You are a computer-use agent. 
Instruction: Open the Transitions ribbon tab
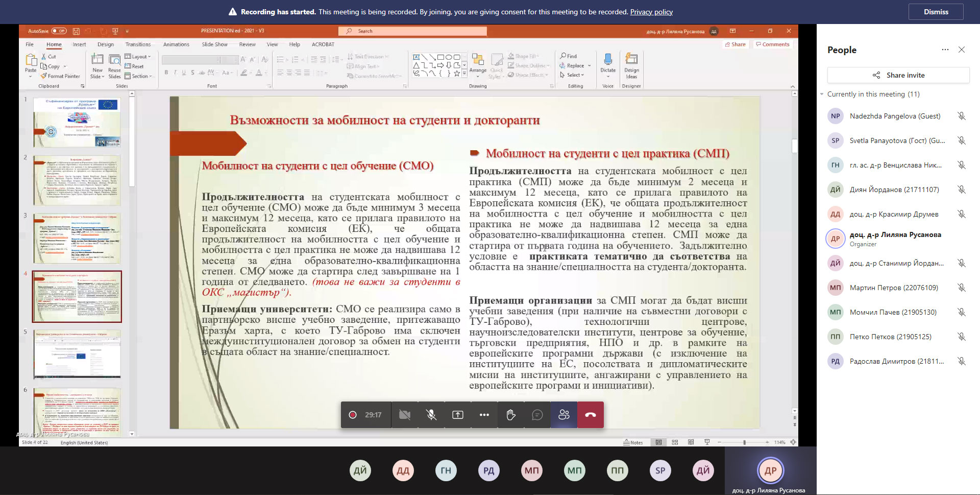tap(138, 44)
